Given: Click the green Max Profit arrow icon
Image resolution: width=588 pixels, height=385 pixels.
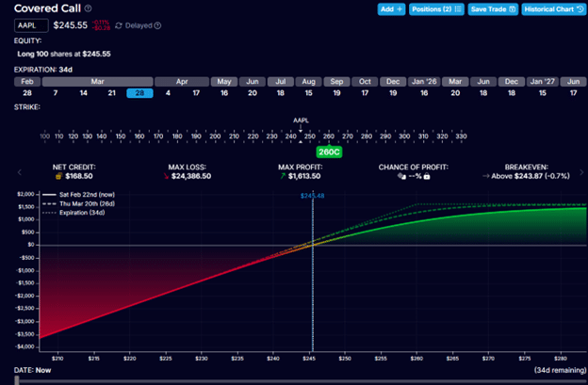Looking at the screenshot, I should click(x=284, y=175).
